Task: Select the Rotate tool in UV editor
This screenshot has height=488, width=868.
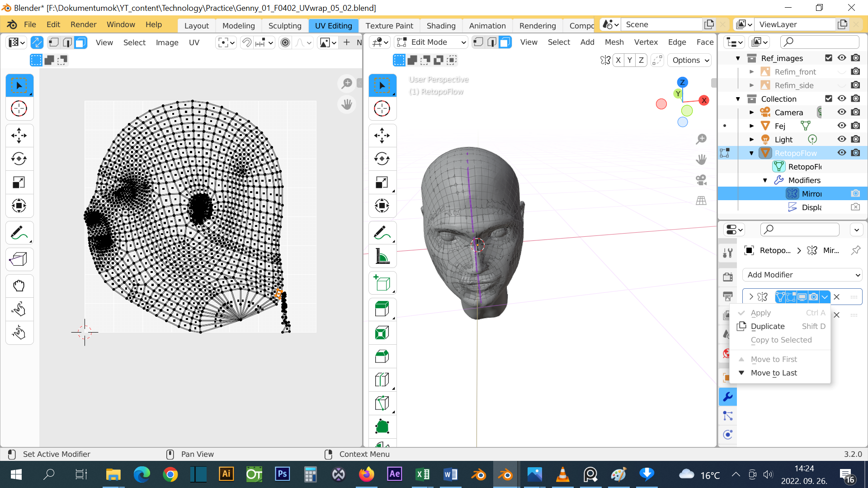Action: [19, 159]
